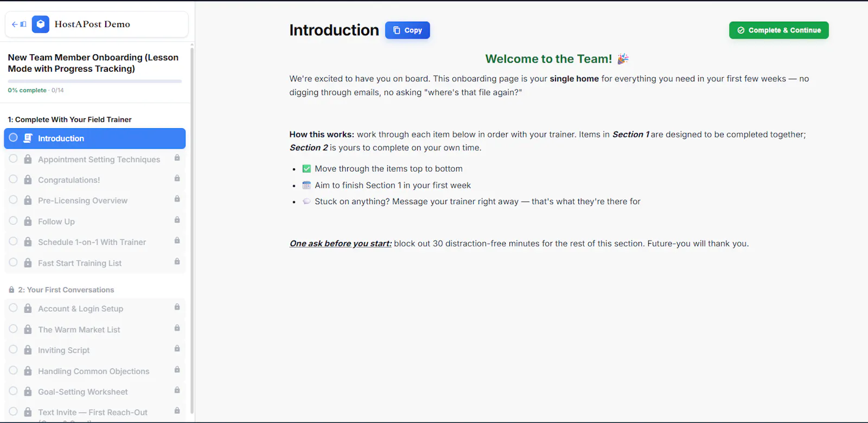Screen dimensions: 868x423
Task: Click the calendar emoji bullet
Action: click(307, 185)
